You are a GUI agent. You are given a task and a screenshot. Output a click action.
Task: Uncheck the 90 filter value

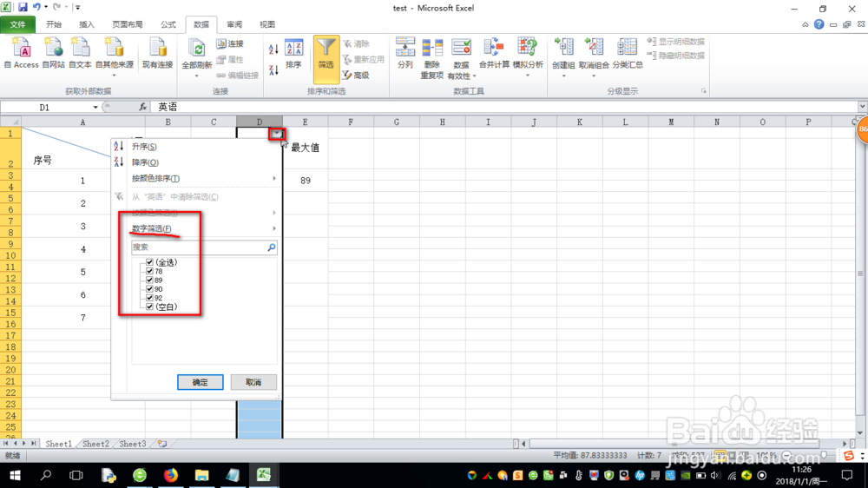(149, 289)
